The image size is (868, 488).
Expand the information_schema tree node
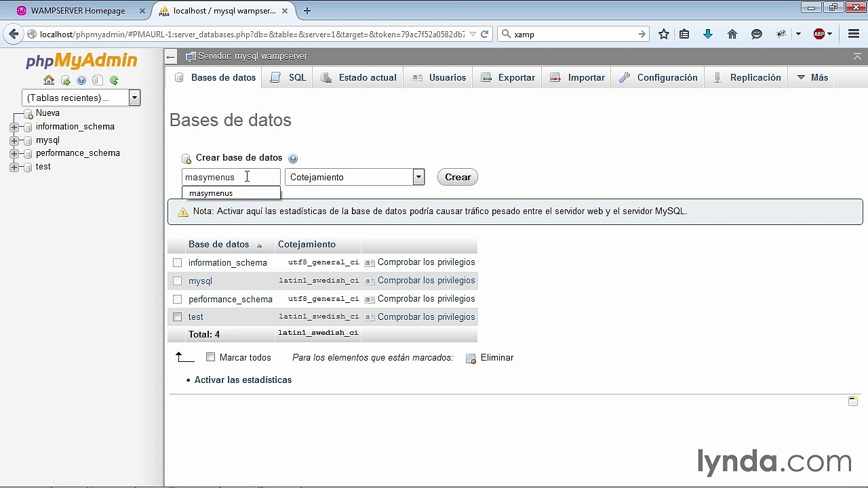(x=14, y=127)
